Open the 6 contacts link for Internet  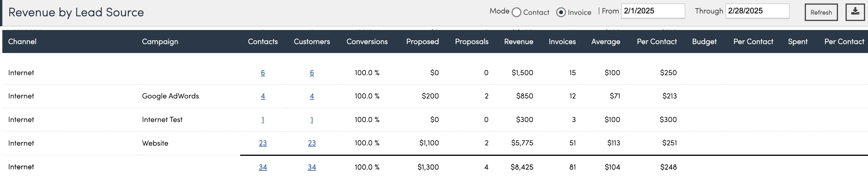(x=263, y=73)
